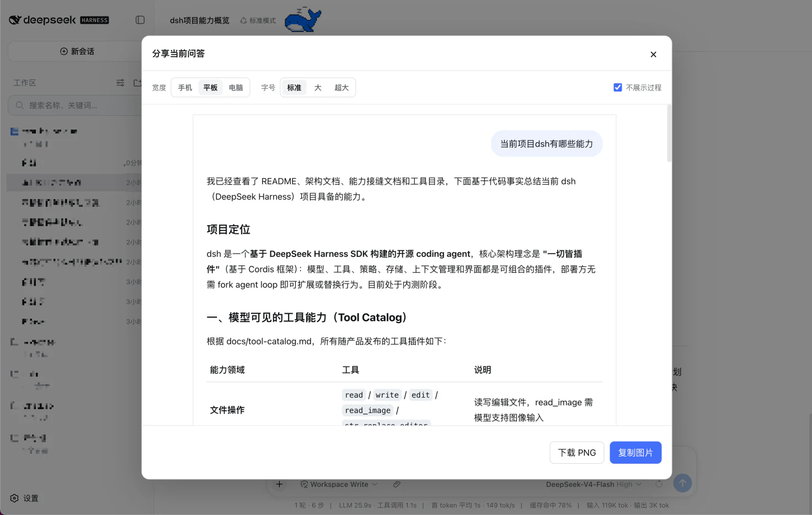The width and height of the screenshot is (812, 515).
Task: Open workspace filter settings icon
Action: tap(120, 83)
